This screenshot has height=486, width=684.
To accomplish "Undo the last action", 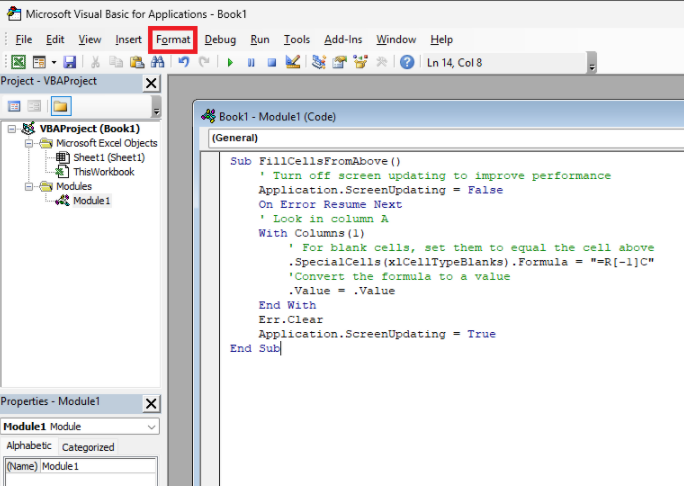I will [184, 62].
